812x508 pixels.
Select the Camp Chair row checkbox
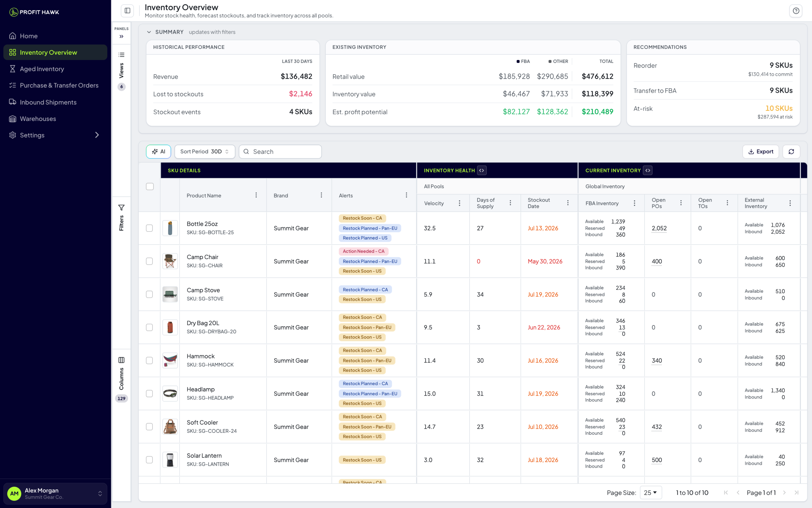149,261
